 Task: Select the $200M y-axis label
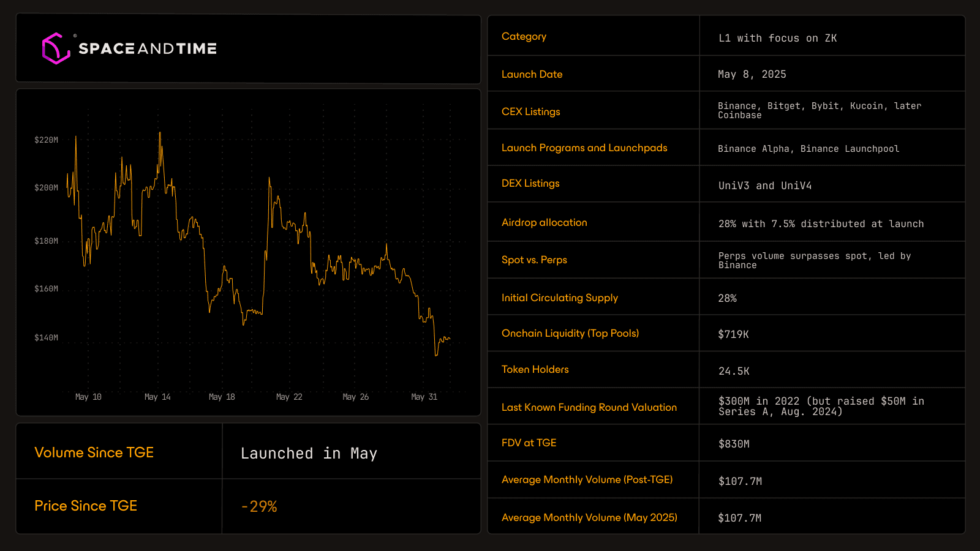(47, 188)
